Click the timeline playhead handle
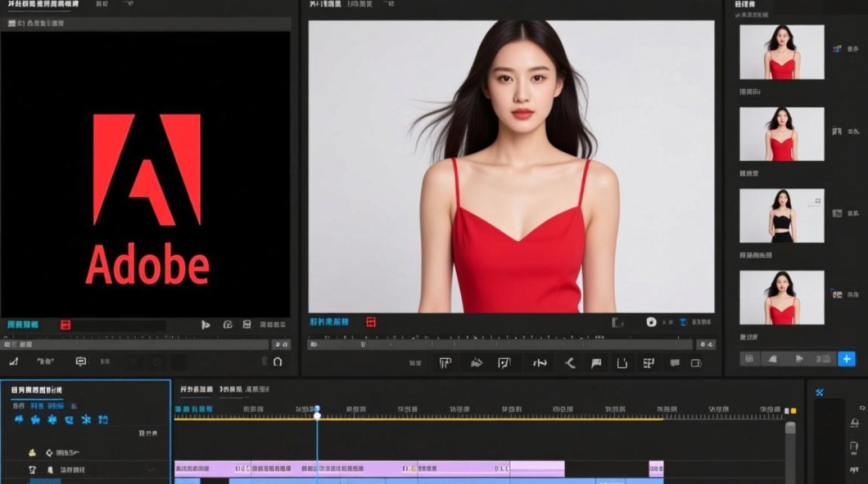 tap(317, 412)
